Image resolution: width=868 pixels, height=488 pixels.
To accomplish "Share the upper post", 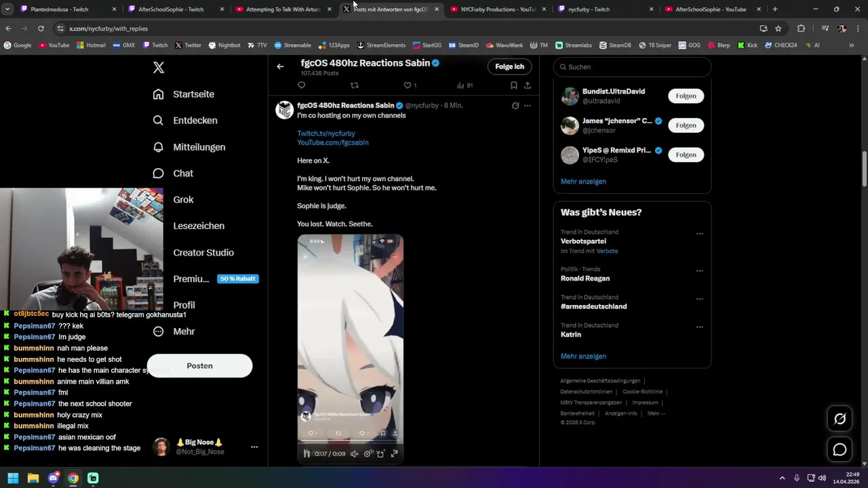I will tap(527, 85).
